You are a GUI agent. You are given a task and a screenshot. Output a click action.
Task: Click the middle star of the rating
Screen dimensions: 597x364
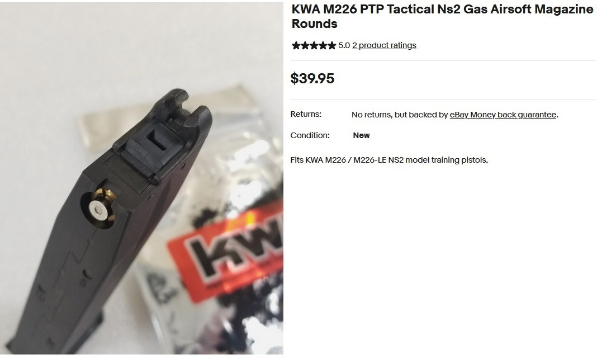[x=314, y=46]
